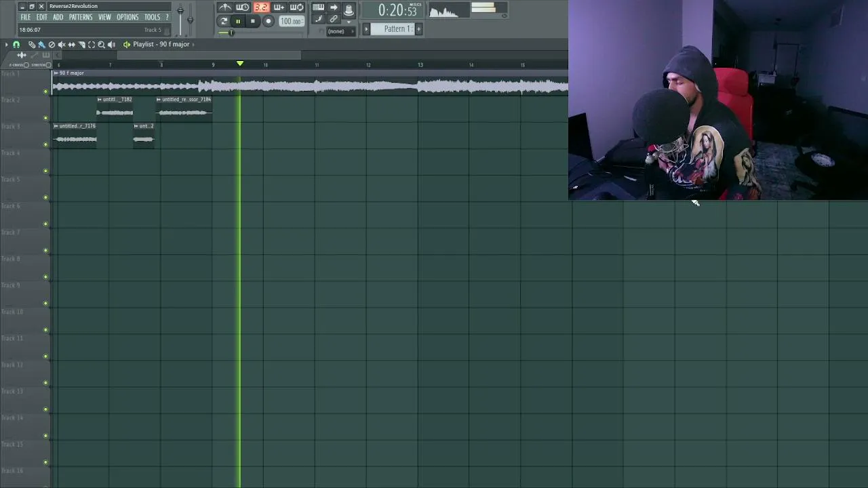This screenshot has height=488, width=868.
Task: Open the OPTIONS menu
Action: (x=127, y=18)
